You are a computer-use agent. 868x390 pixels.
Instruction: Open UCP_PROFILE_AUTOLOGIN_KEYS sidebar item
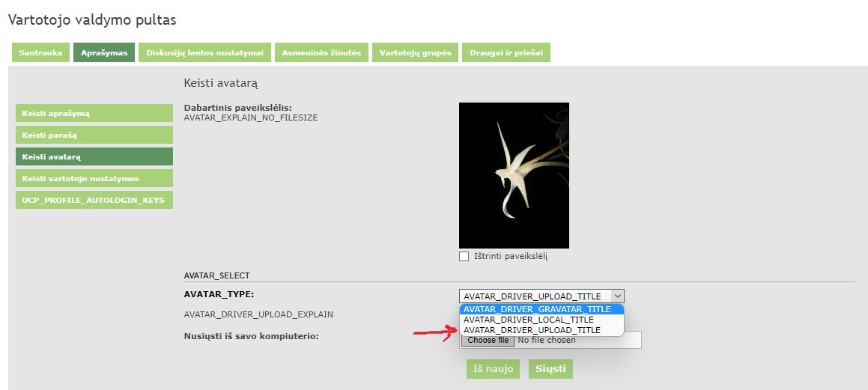pos(94,200)
